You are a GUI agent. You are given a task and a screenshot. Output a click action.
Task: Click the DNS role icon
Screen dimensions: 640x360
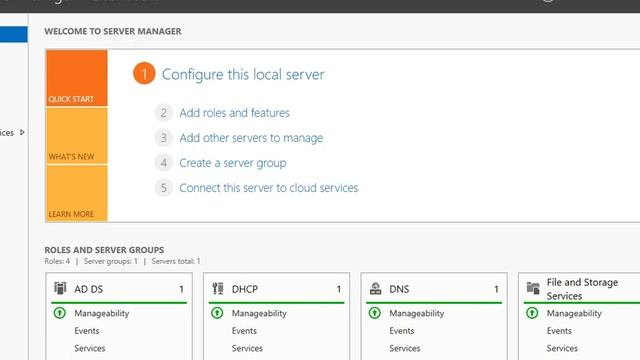(375, 289)
